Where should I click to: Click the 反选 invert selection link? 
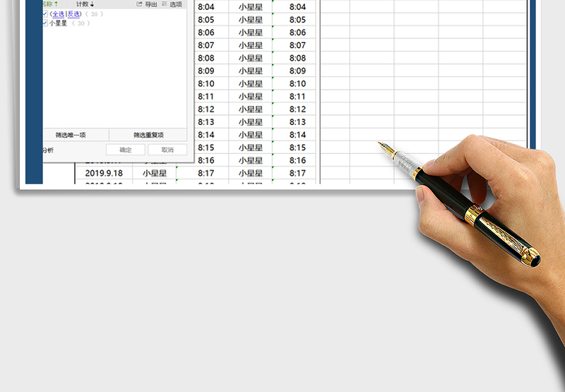[73, 14]
